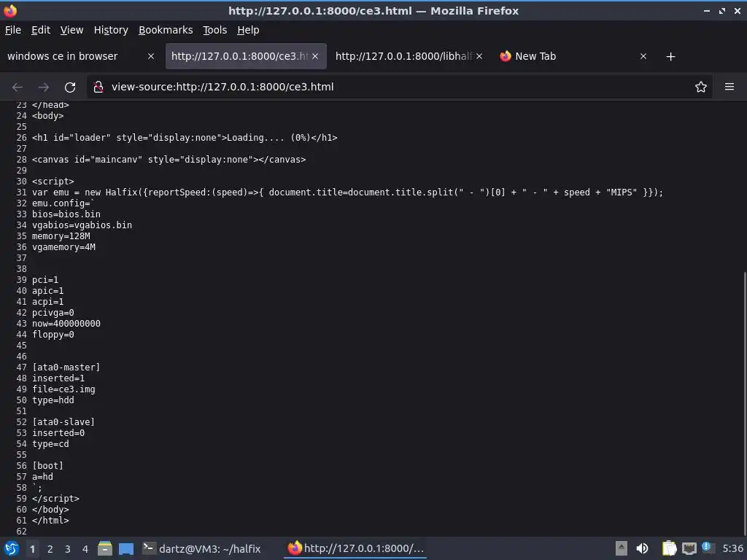Switch to workspace 4
This screenshot has height=560, width=747.
coord(85,549)
